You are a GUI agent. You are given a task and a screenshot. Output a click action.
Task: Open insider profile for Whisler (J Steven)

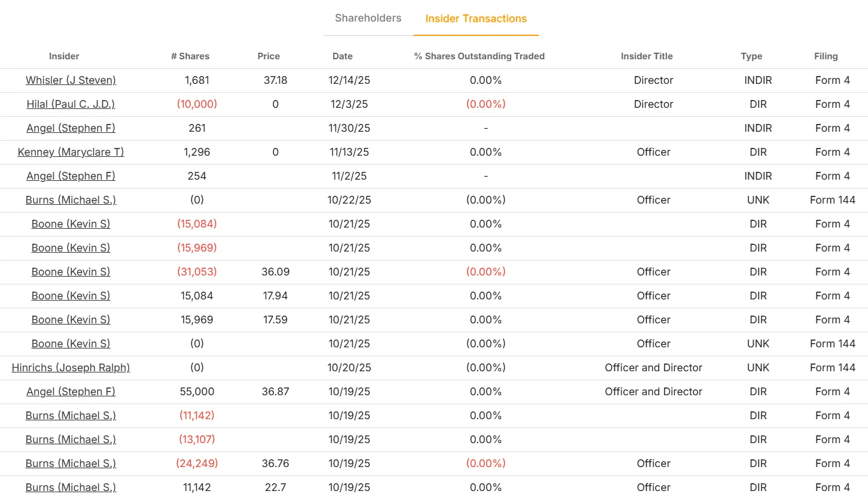tap(71, 80)
